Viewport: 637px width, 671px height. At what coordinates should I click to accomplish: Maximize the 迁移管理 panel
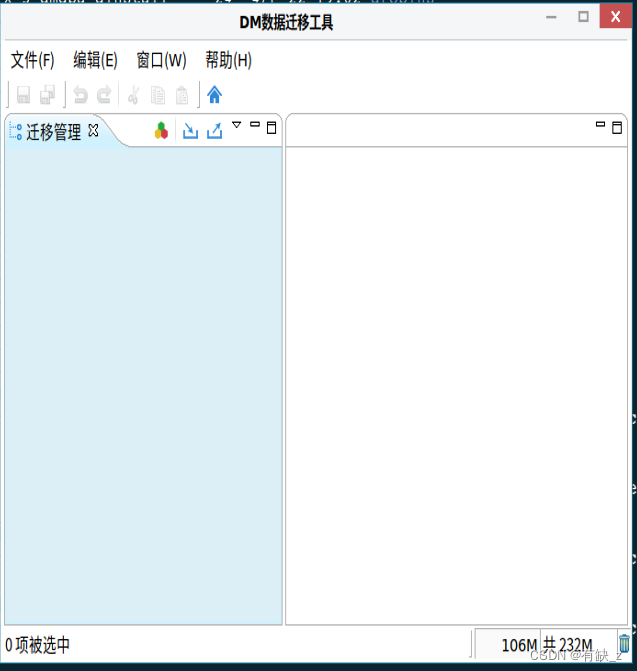(x=272, y=128)
